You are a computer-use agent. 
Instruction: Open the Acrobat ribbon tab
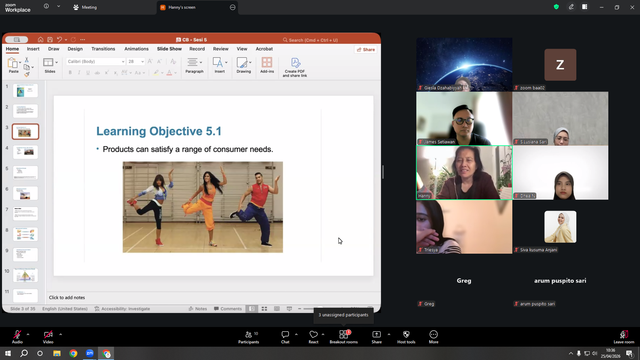click(x=264, y=49)
